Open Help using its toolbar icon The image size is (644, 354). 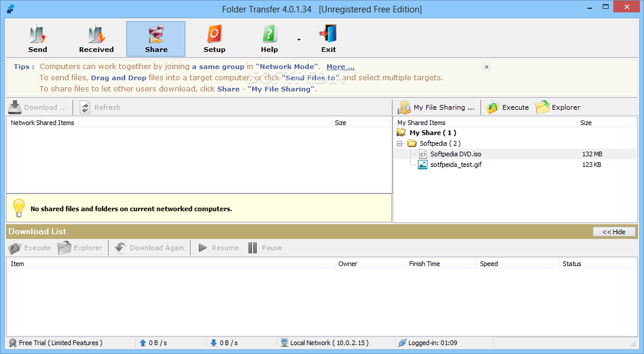click(269, 37)
